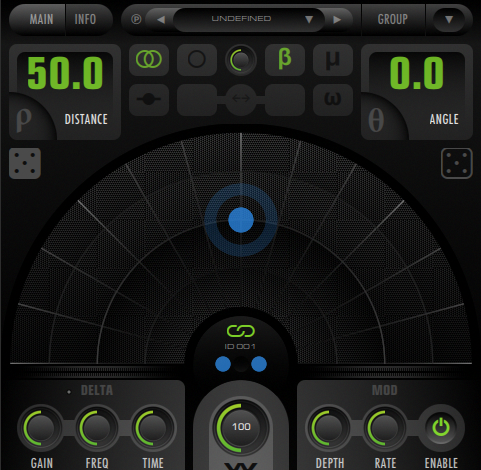Screen dimensions: 481x470
Task: Click the 50.0 distance value
Action: pyautogui.click(x=65, y=73)
